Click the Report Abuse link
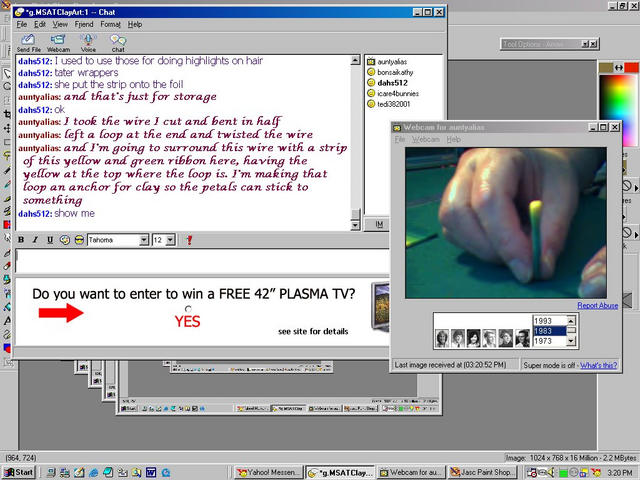 tap(598, 305)
